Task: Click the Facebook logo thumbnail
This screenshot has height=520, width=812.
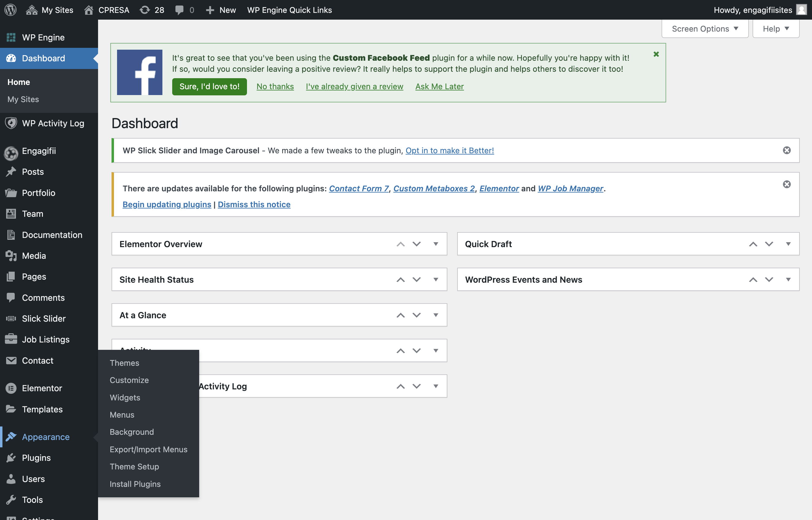Action: 140,72
